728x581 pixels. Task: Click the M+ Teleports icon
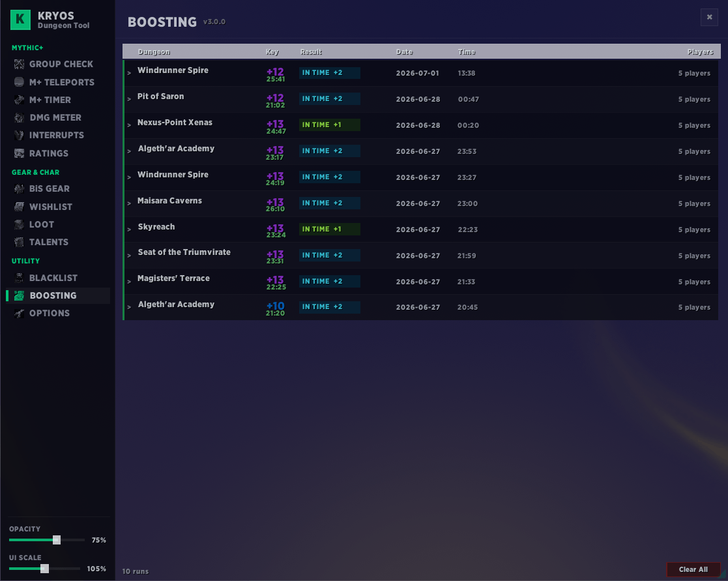pos(19,82)
